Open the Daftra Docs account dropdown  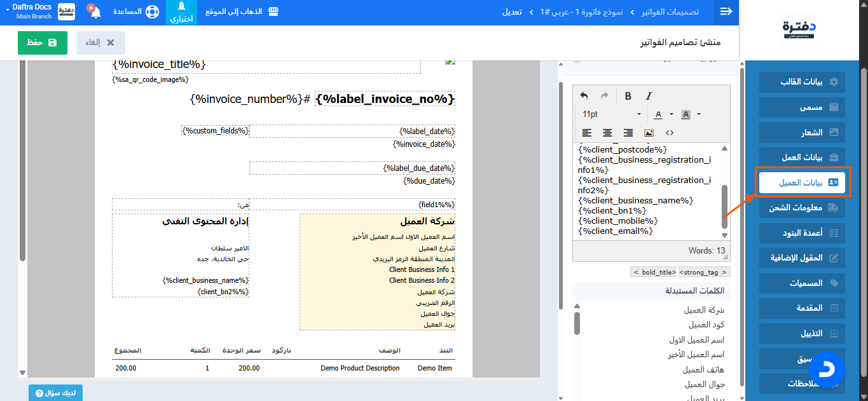pyautogui.click(x=29, y=11)
